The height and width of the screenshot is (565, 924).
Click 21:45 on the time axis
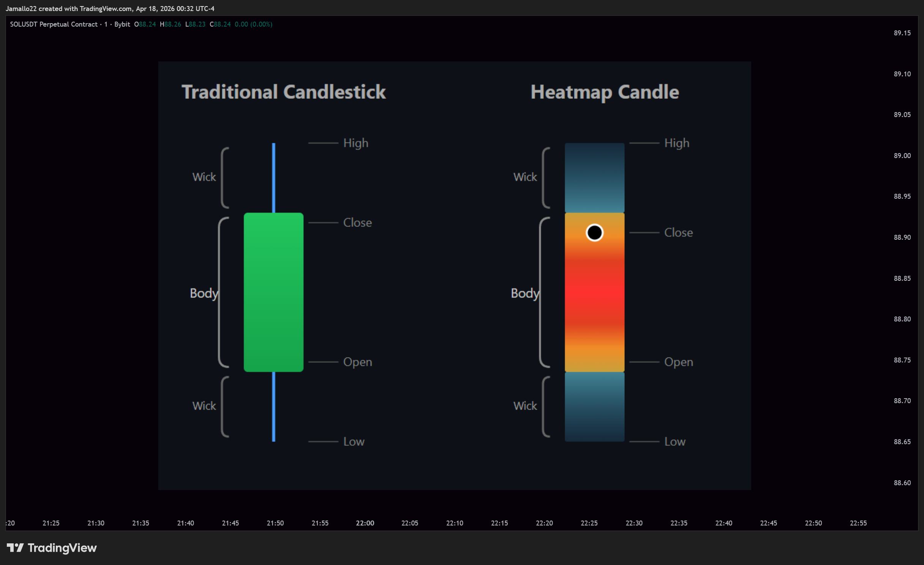pyautogui.click(x=230, y=523)
